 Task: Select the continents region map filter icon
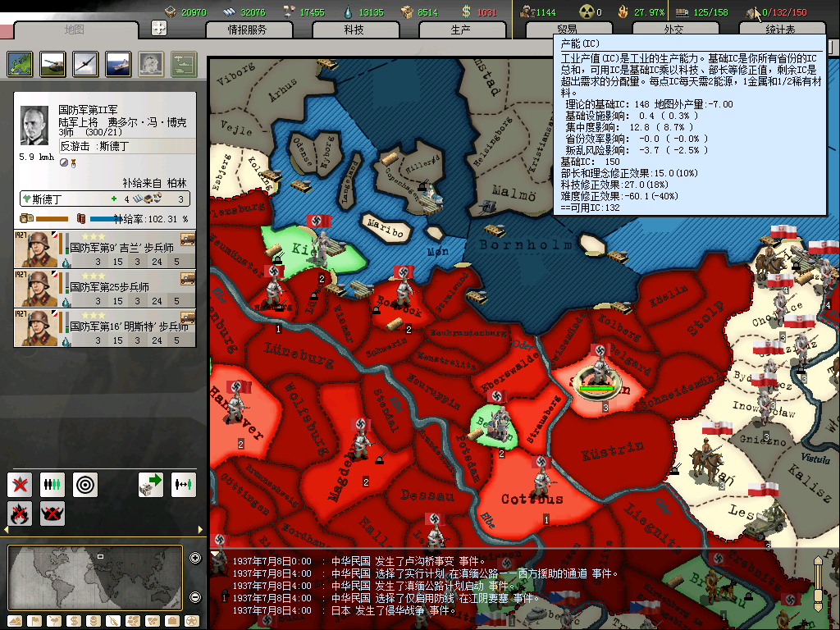point(133,621)
